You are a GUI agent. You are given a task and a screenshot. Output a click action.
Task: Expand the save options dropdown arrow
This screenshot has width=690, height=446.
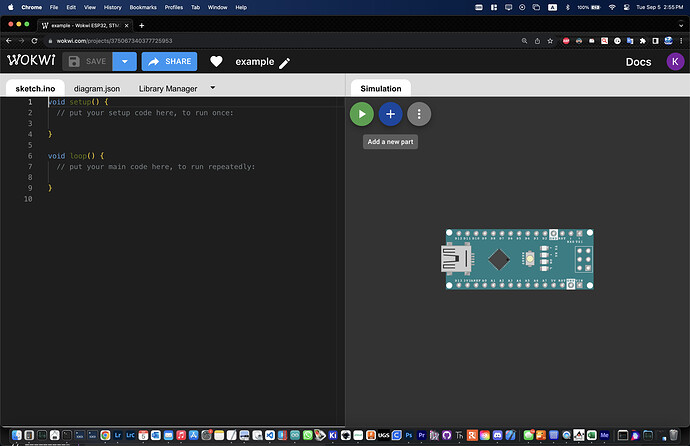click(x=125, y=62)
